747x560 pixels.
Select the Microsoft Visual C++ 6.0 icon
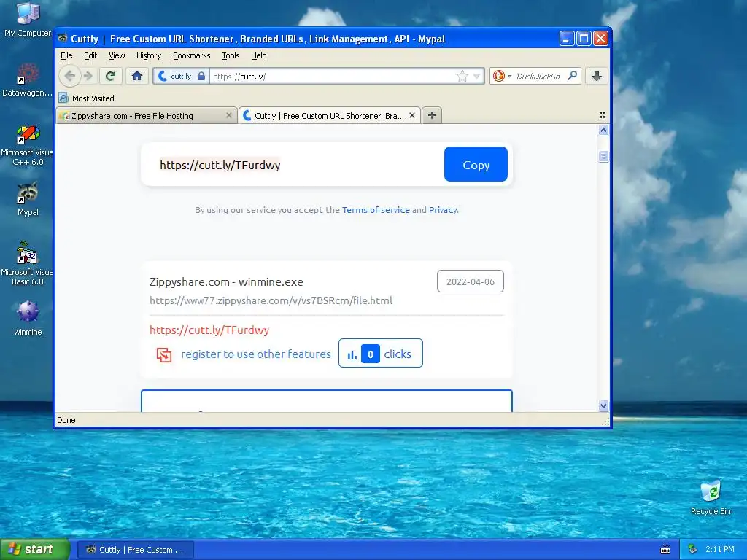click(27, 145)
